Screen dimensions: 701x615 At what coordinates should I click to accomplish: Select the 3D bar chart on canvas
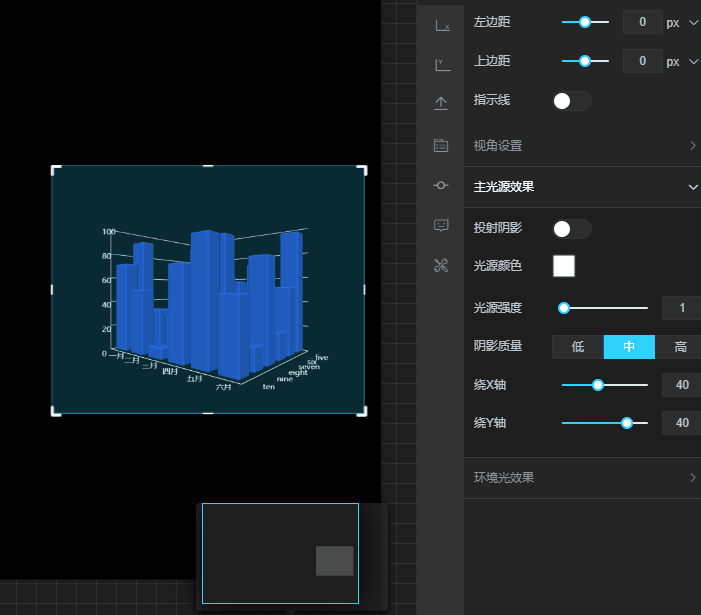208,290
